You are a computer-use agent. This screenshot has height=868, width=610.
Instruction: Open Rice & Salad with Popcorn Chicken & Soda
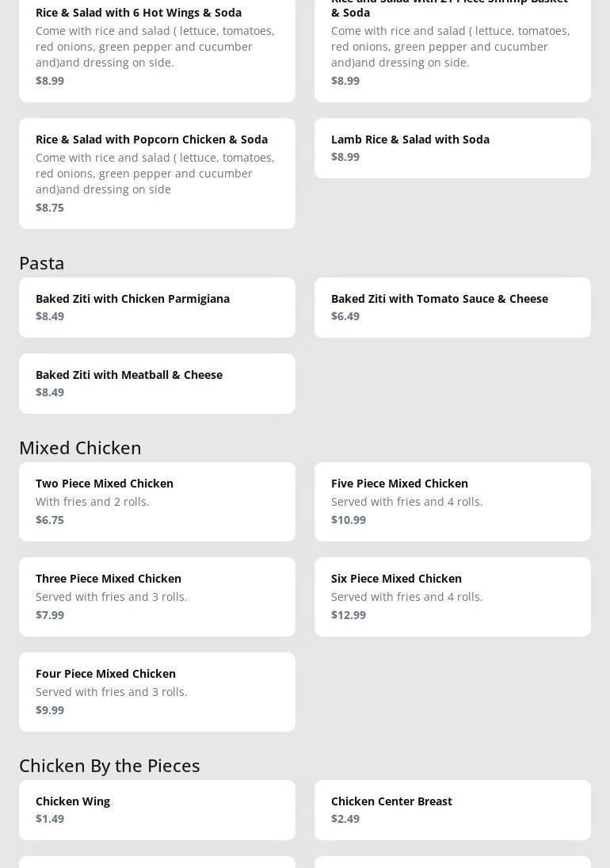[157, 173]
